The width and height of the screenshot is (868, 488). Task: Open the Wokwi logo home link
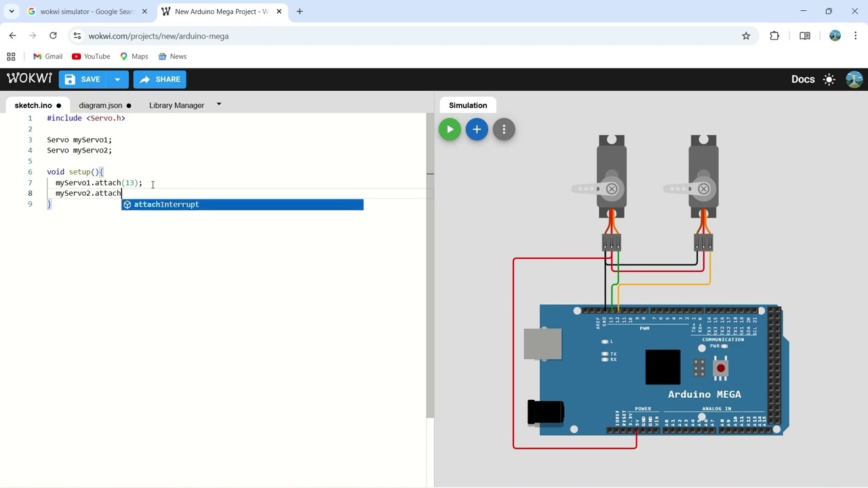click(x=29, y=79)
